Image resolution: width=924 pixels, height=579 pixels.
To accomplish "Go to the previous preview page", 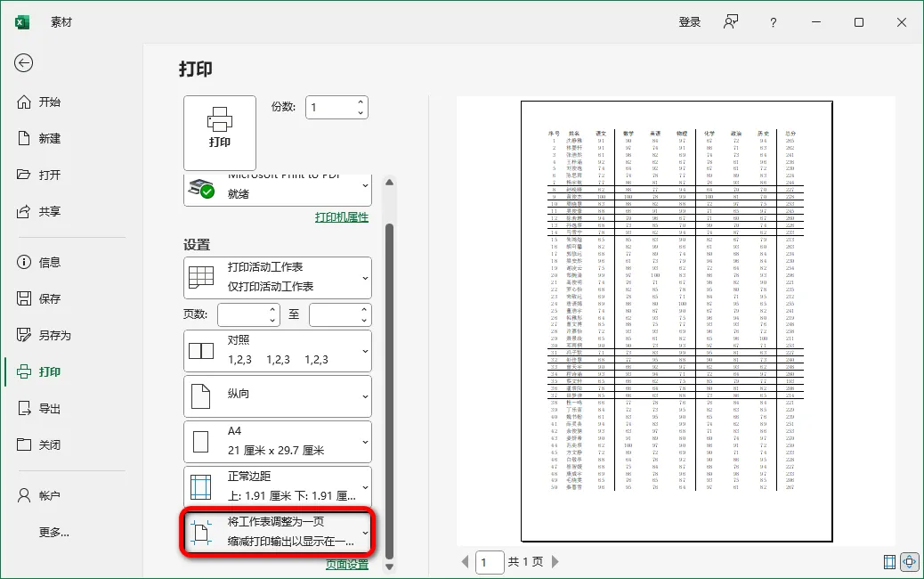I will point(465,562).
